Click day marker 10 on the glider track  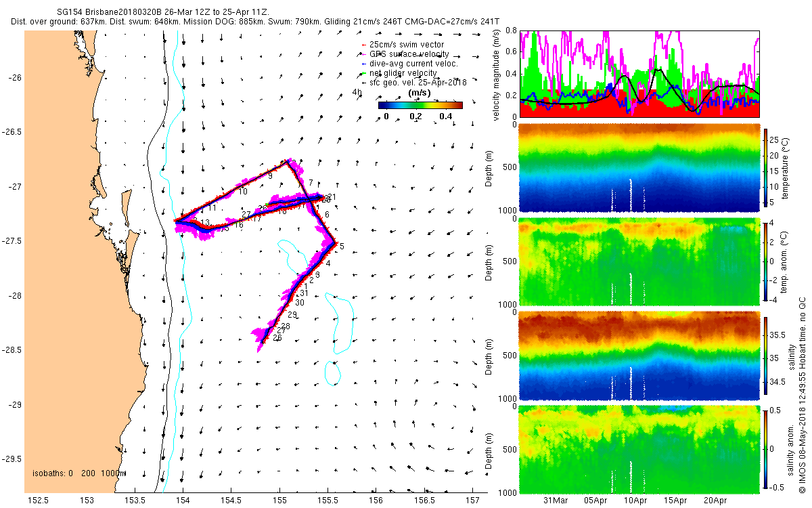[242, 192]
